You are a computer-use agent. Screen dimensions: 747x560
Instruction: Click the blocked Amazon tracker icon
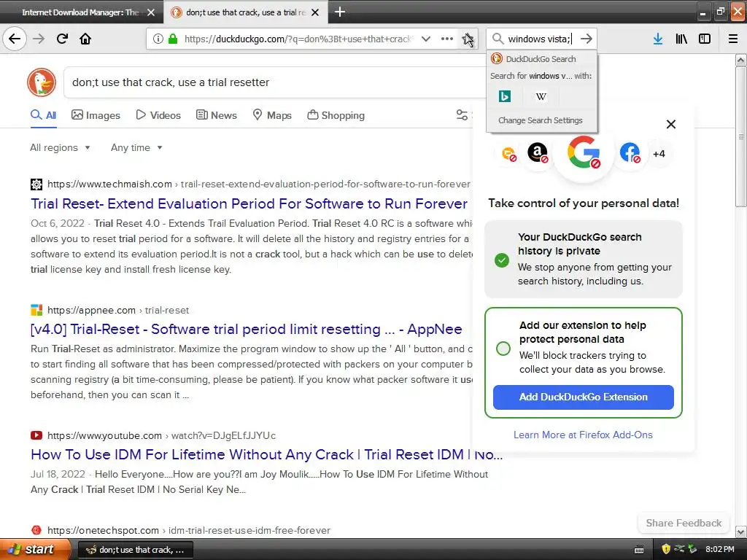[538, 153]
